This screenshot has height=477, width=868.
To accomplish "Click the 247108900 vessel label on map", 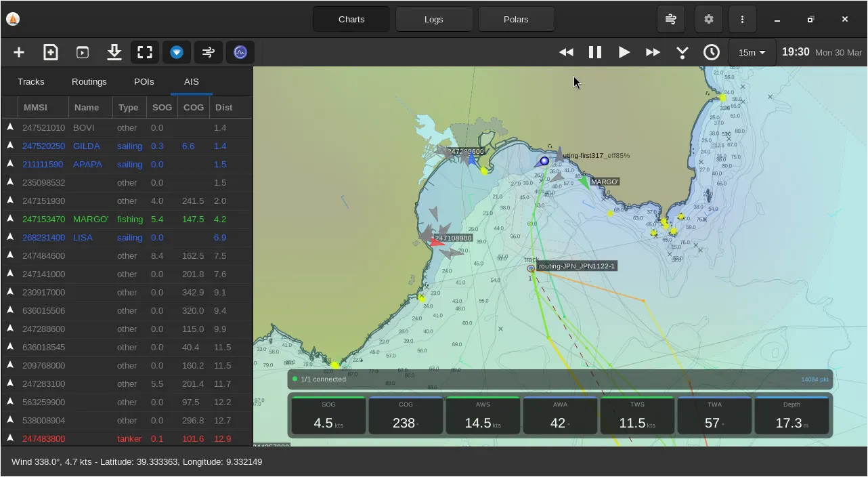I will (454, 238).
